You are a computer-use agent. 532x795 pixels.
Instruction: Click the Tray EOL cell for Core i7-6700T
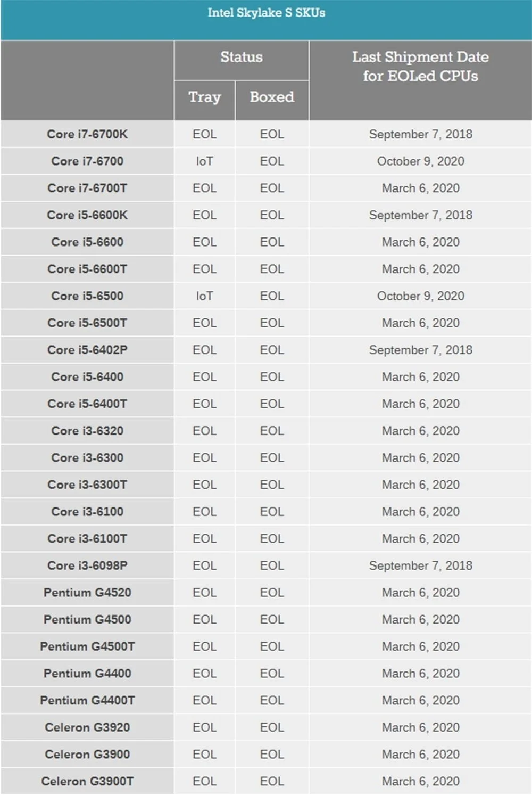(204, 188)
